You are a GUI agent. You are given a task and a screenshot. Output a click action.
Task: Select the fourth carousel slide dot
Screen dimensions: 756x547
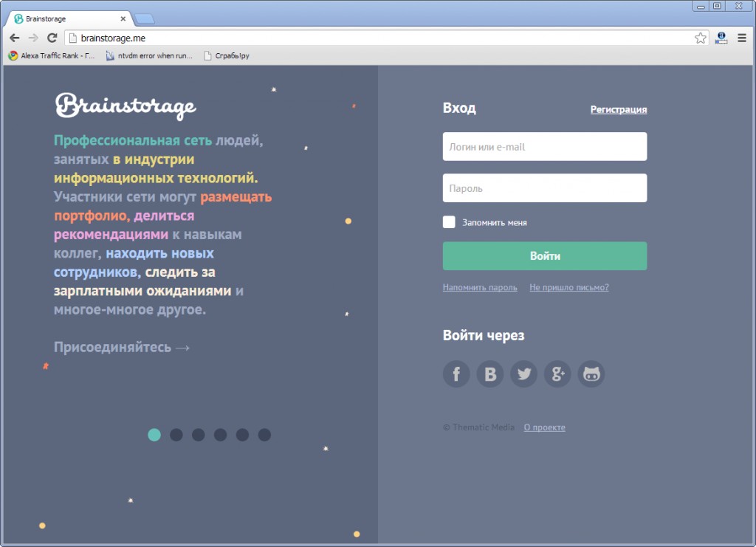[x=220, y=435]
